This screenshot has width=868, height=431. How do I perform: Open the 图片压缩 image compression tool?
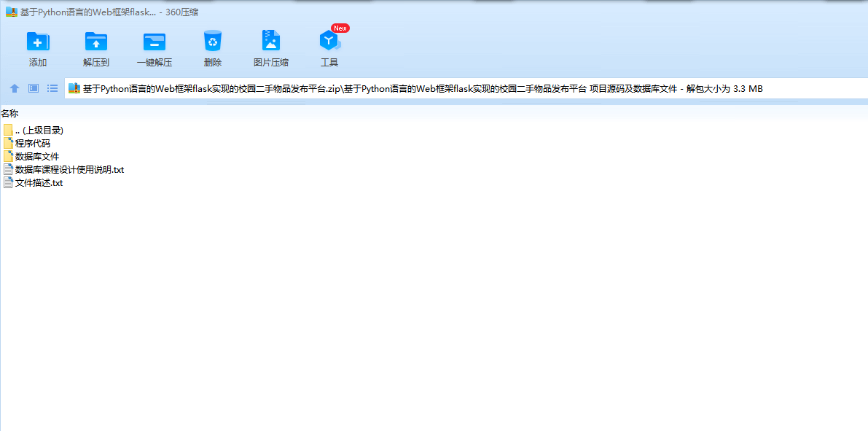tap(270, 41)
